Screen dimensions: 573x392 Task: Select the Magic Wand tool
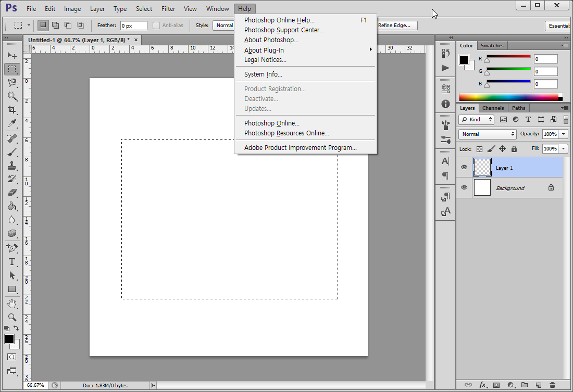[x=12, y=96]
